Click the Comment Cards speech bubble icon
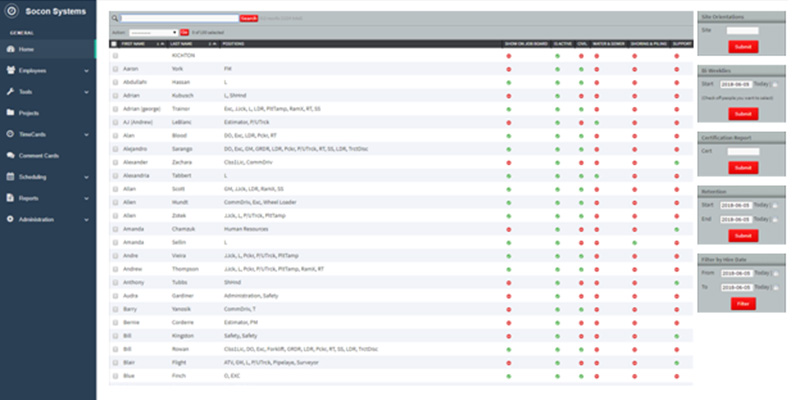This screenshot has width=800, height=400. click(10, 155)
